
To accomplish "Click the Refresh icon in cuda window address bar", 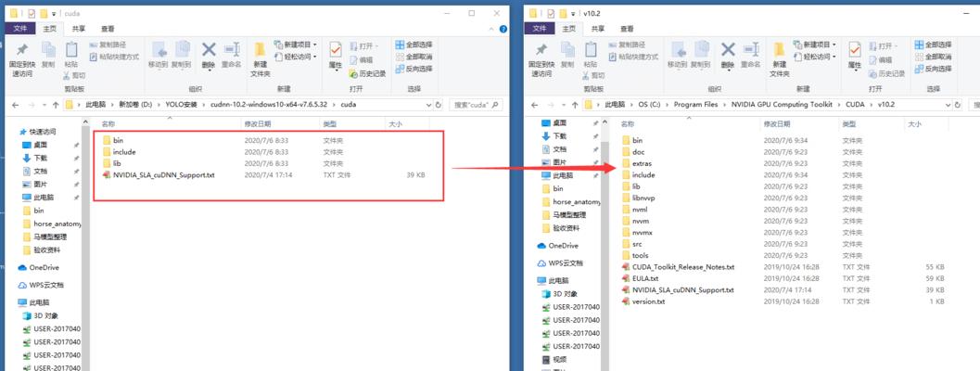I will 438,105.
